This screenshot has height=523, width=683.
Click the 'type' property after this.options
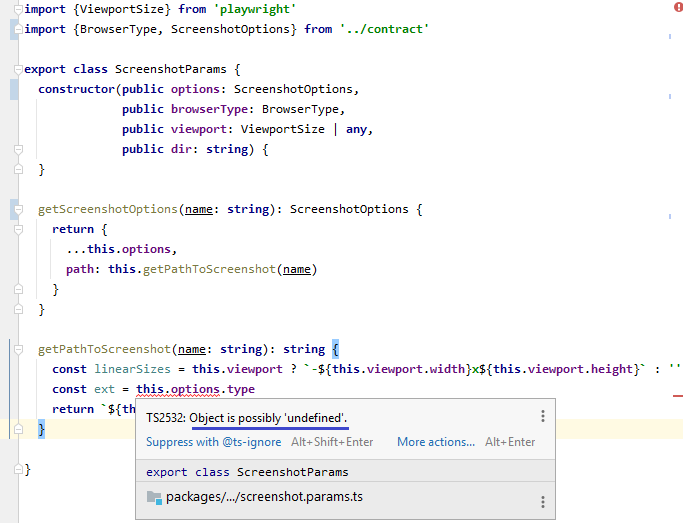tap(241, 389)
